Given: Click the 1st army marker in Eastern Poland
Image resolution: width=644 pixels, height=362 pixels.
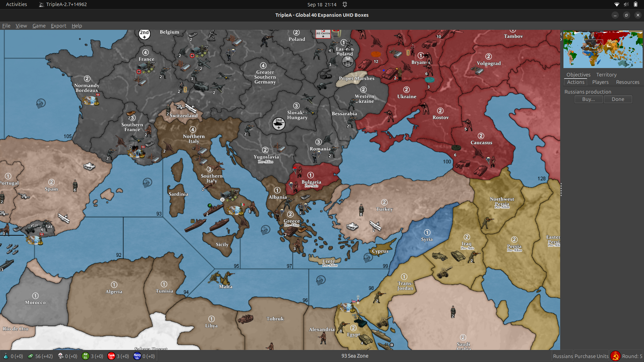Looking at the screenshot, I should tap(348, 61).
